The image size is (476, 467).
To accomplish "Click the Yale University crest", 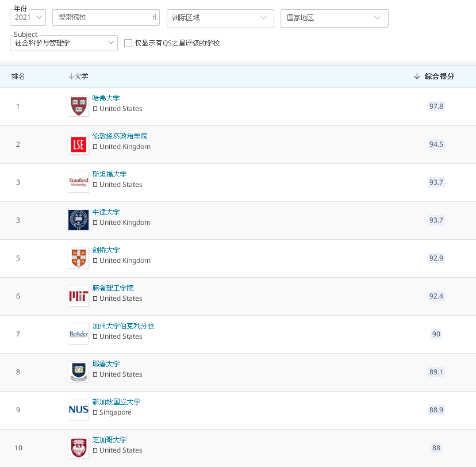I will click(x=78, y=372).
